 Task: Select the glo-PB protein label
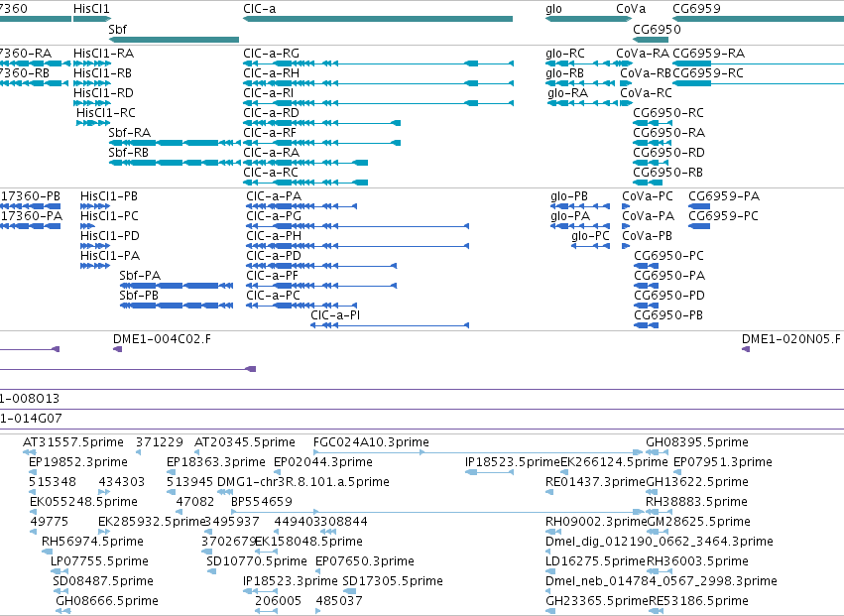pos(569,196)
